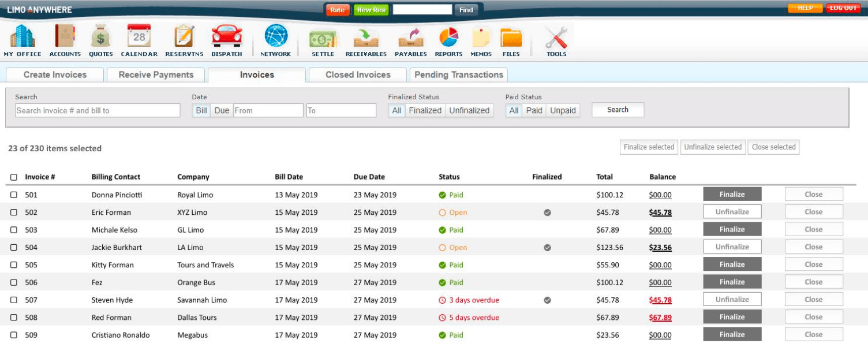The height and width of the screenshot is (358, 868).
Task: Check the box for invoice 507
Action: click(14, 300)
